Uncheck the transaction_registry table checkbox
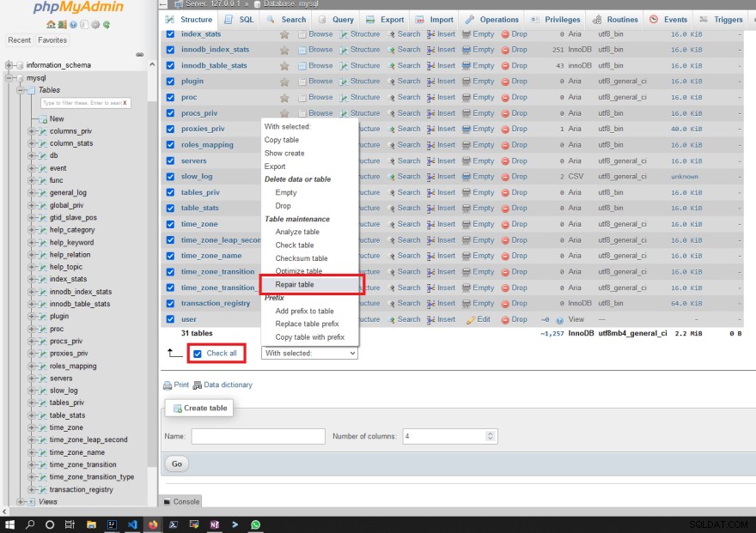Viewport: 756px width, 533px height. [170, 303]
